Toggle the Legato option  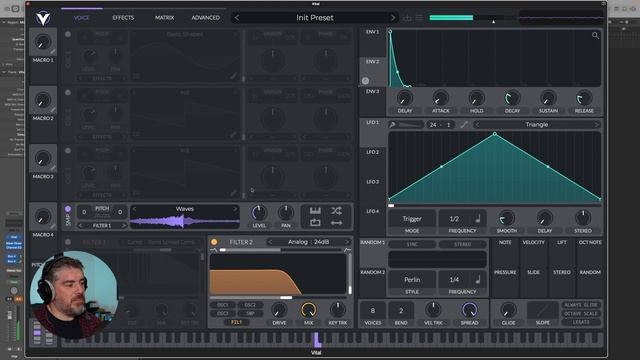581,322
